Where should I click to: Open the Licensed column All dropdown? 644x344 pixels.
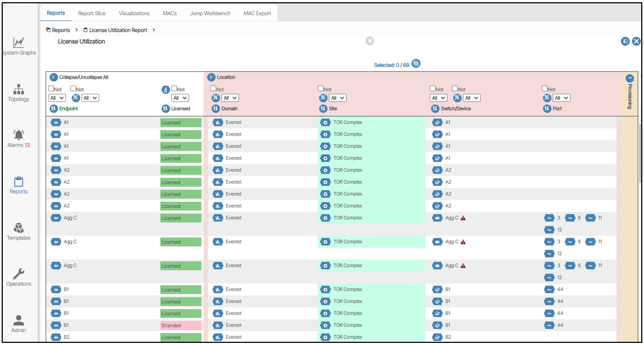click(x=180, y=98)
